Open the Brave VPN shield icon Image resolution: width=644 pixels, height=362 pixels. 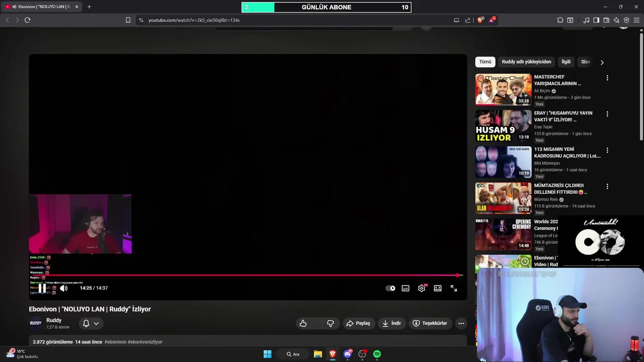[626, 20]
